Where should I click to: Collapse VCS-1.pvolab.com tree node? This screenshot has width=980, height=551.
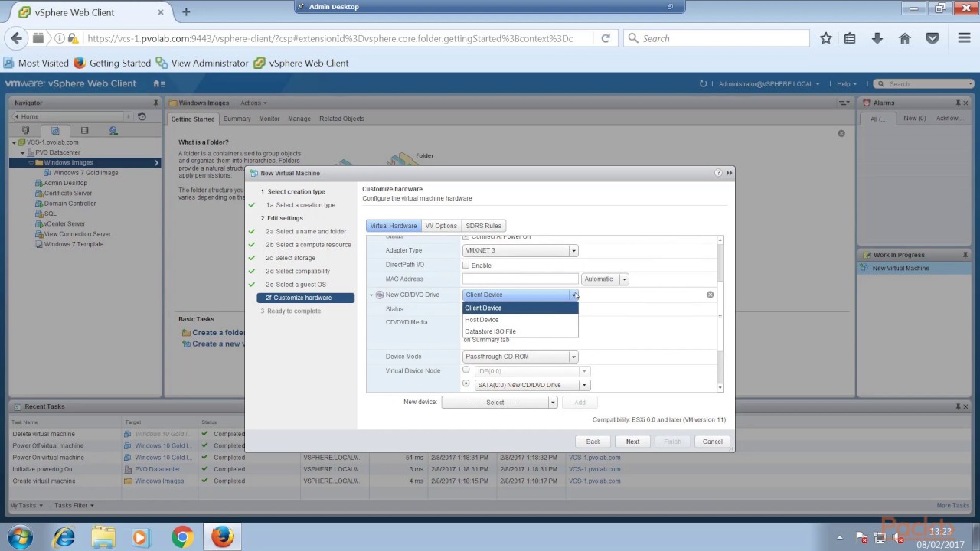tap(15, 142)
